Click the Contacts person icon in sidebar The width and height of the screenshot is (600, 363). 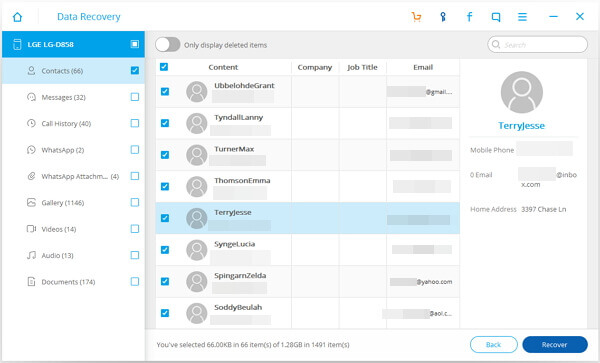31,71
